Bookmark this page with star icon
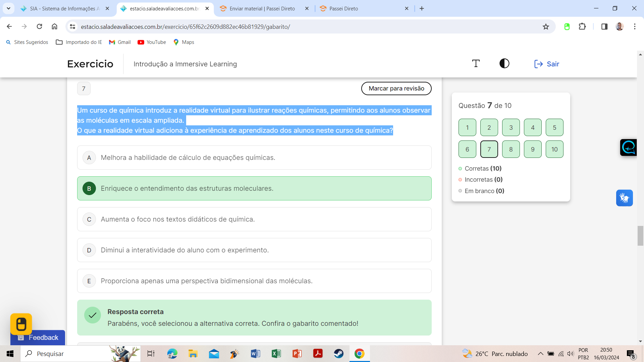Screen dimensions: 644x362 point(546,27)
